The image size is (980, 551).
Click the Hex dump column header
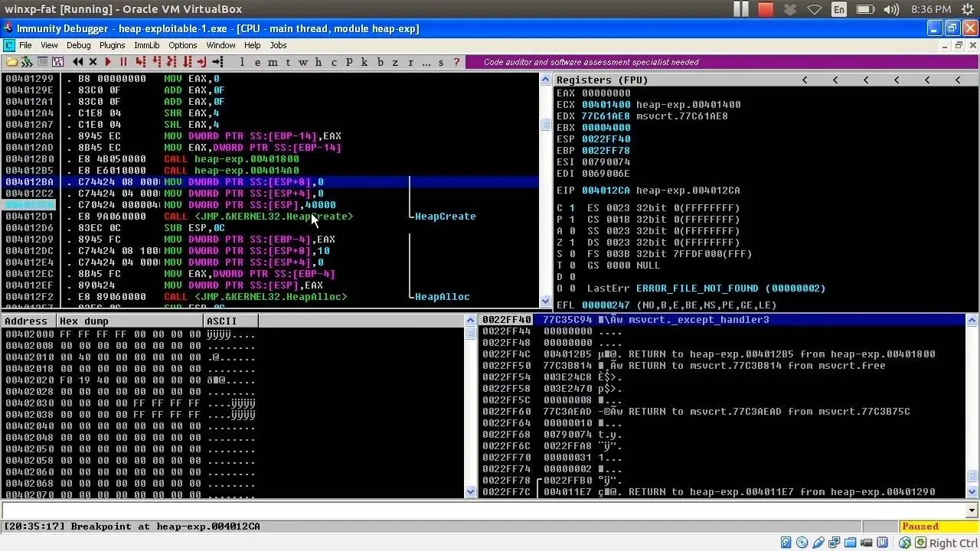(129, 321)
